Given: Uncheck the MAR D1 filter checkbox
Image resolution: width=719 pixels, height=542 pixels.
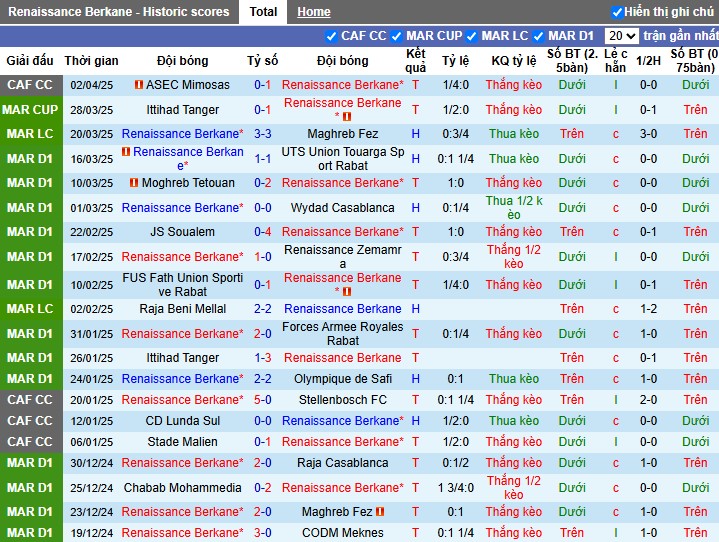Looking at the screenshot, I should coord(538,36).
